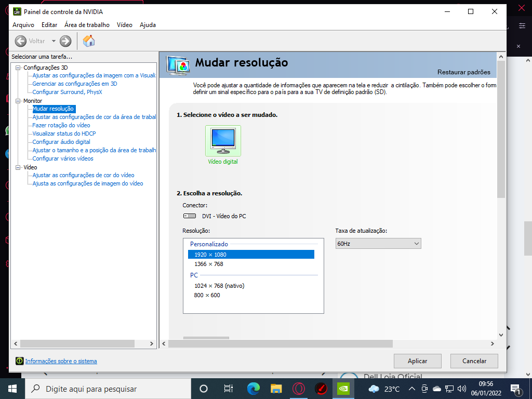Viewport: 532px width, 399px height.
Task: Select Mudar resolução in the task tree
Action: tap(54, 109)
